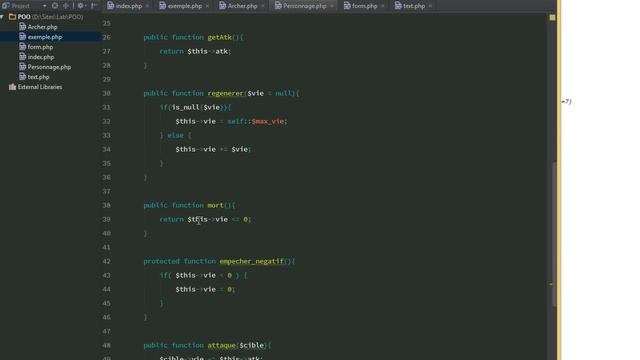Close the text.php tab
Image resolution: width=640 pixels, height=360 pixels.
pyautogui.click(x=430, y=6)
